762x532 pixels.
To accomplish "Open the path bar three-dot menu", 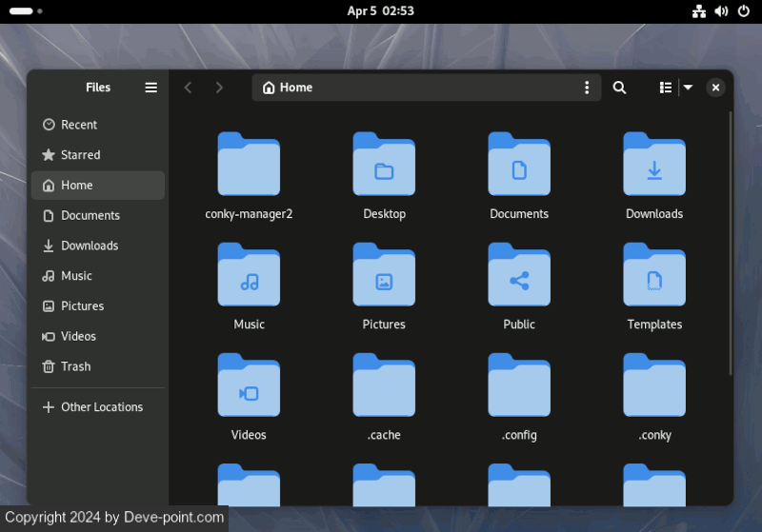I will point(587,88).
